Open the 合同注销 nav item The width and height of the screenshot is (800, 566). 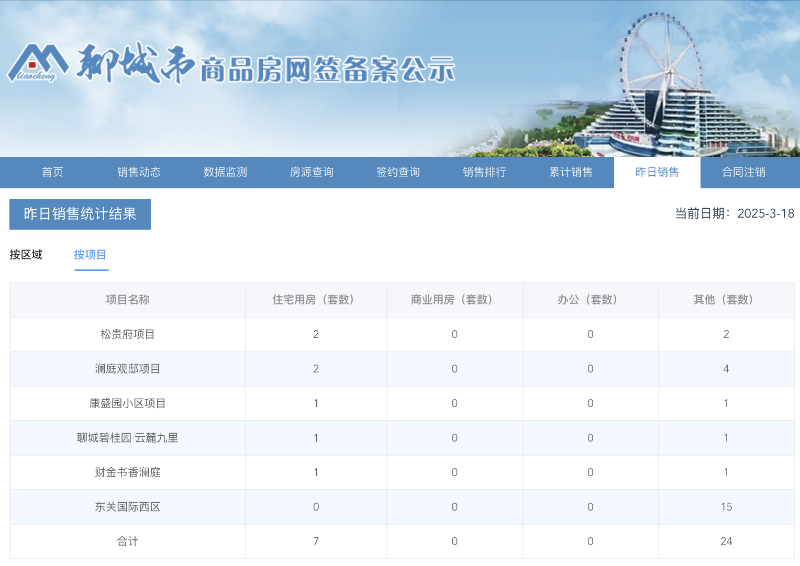743,173
